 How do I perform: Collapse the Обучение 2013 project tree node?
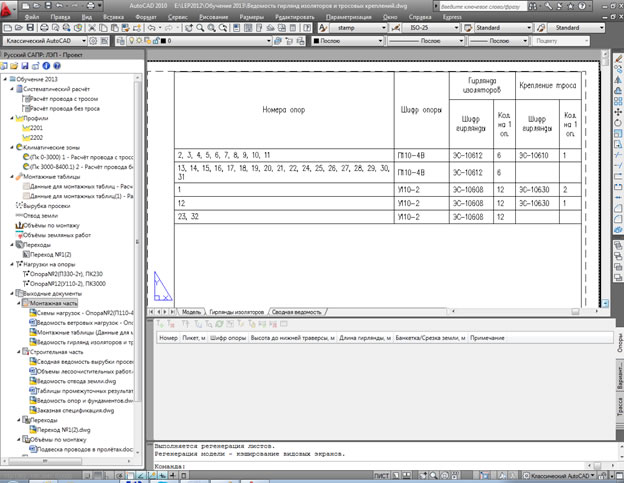7,78
